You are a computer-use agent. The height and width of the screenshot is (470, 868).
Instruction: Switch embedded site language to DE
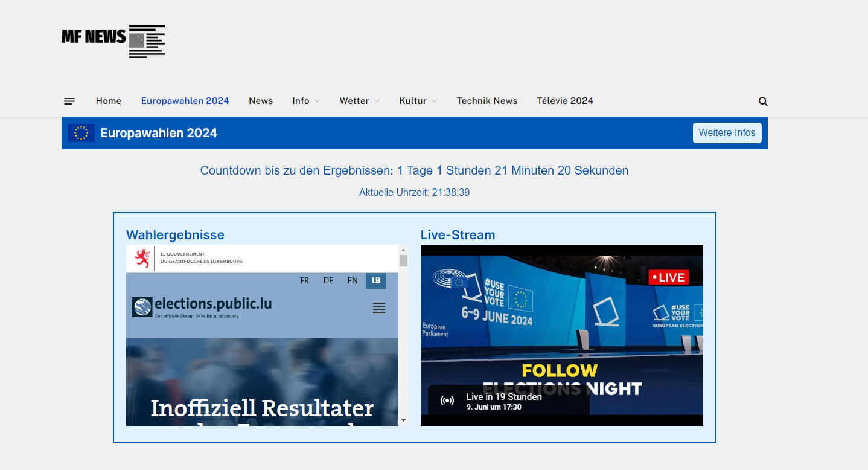(x=328, y=281)
